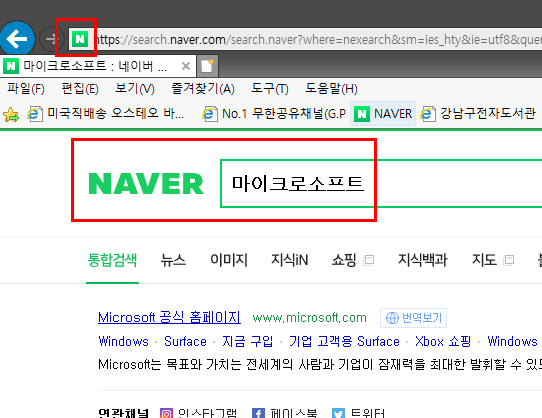Click the Twitter icon in 연관채널
Viewport: 542px width, 418px height.
pyautogui.click(x=338, y=414)
